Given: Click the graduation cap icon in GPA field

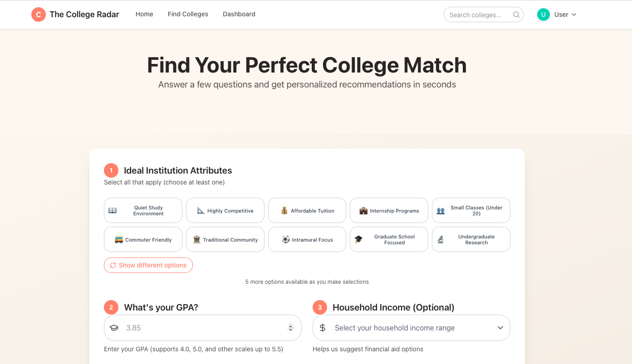Looking at the screenshot, I should [114, 328].
